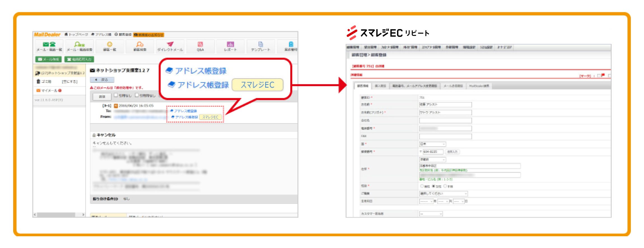Click the 返信 reply button

(102, 97)
